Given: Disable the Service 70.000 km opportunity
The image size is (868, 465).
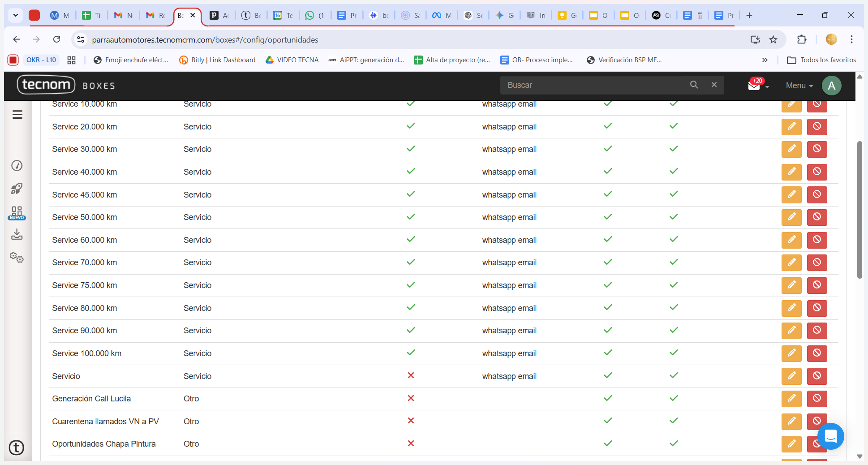Looking at the screenshot, I should click(817, 263).
